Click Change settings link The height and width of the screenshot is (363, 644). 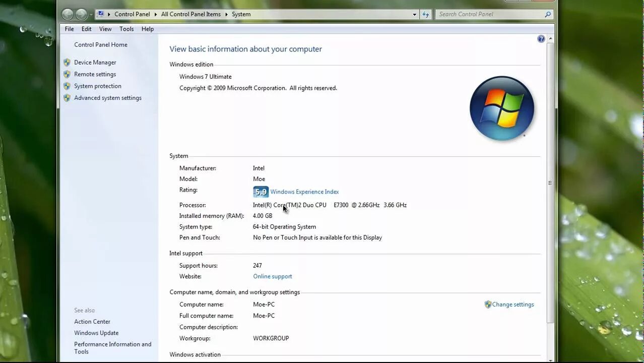point(513,305)
